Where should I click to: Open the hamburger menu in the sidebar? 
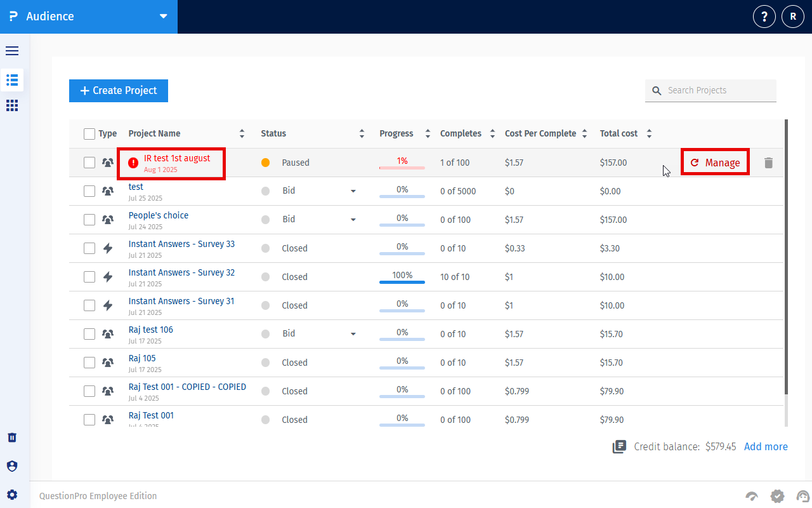[12, 51]
